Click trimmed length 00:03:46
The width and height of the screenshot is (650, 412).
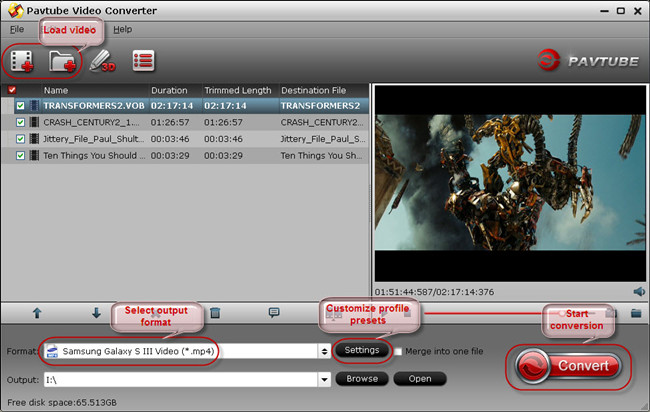tap(223, 139)
